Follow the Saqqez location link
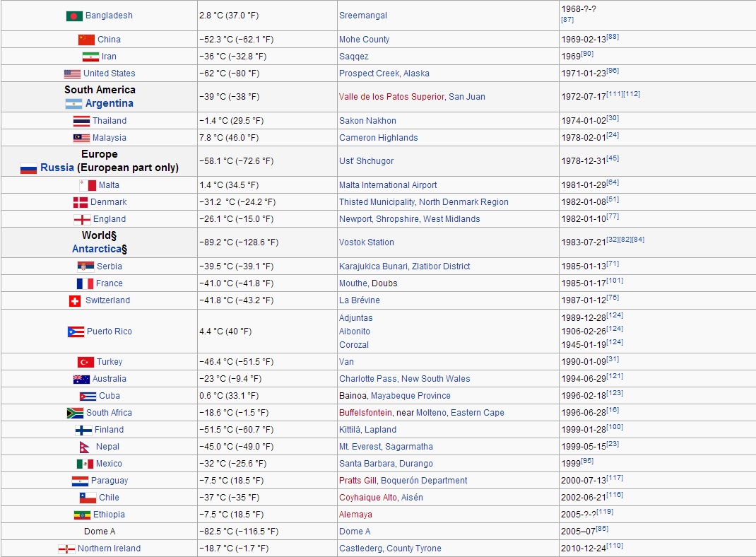Viewport: 756px width, 557px height. click(353, 57)
